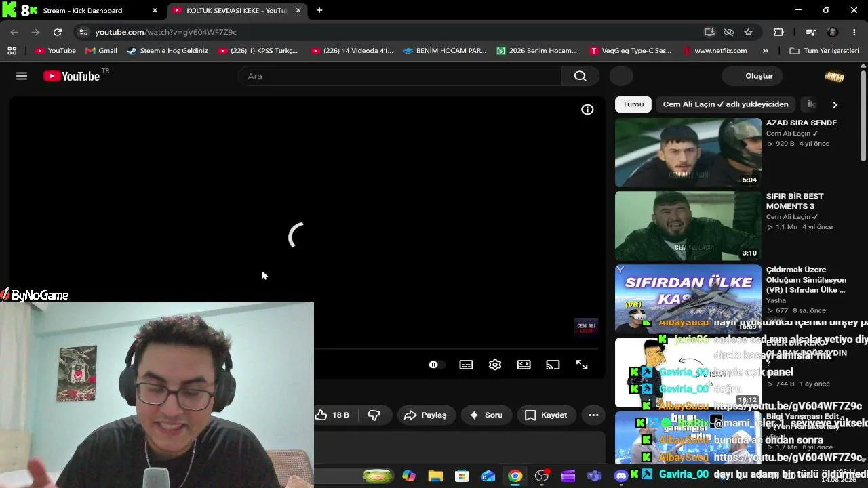
Task: Open the SIFIRDAN ÜLKE simulation video thumbnail
Action: click(688, 298)
